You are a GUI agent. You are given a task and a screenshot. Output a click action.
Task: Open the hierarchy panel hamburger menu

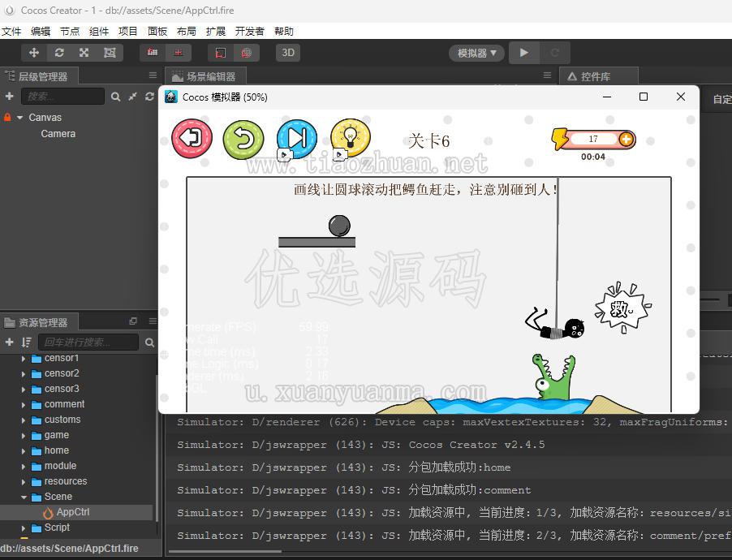153,75
